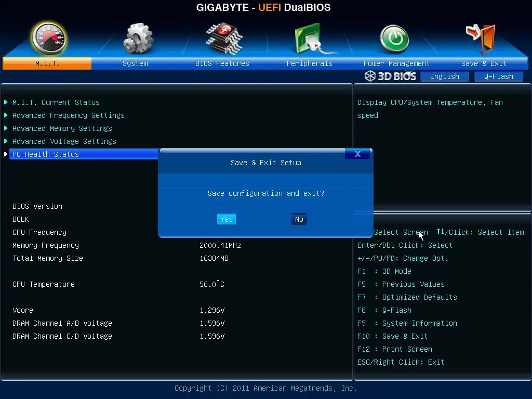Click the F1 : 3D Mode help line
Image resolution: width=532 pixels, height=399 pixels.
384,271
